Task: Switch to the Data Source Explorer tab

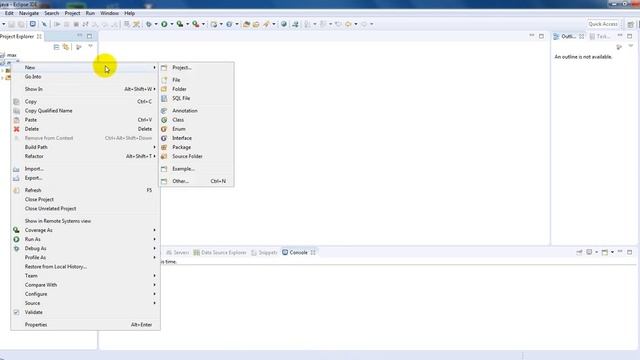Action: [x=220, y=253]
